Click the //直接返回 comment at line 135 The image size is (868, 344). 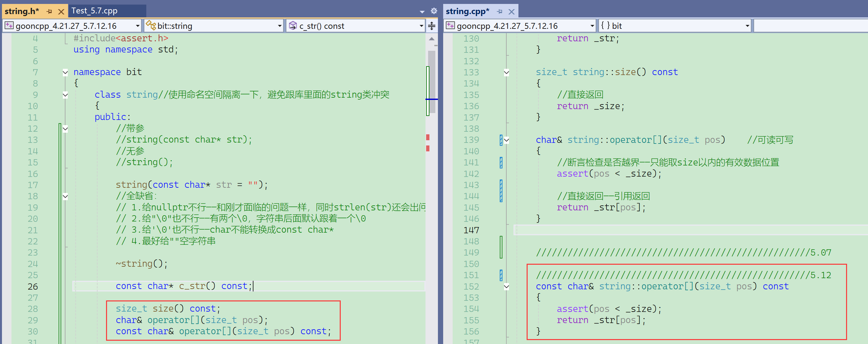[580, 95]
